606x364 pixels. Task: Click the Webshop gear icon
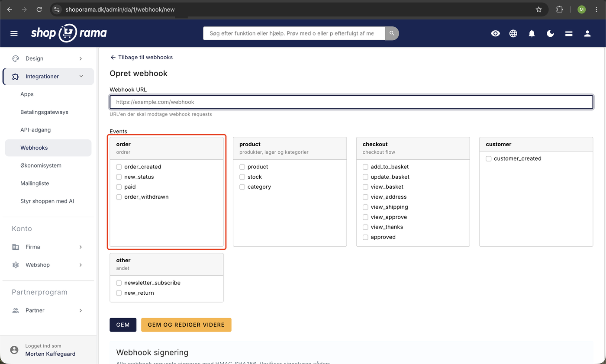[16, 265]
